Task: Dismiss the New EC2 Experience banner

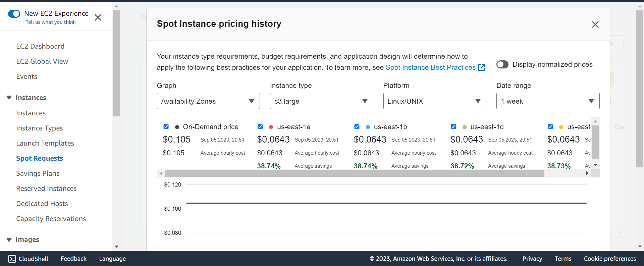Action: click(98, 17)
